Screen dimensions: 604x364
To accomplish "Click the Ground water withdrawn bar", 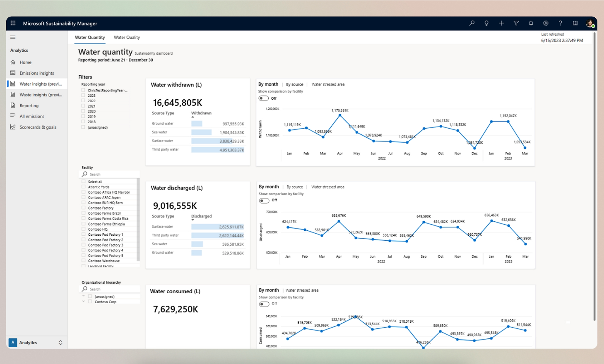I will pos(197,124).
